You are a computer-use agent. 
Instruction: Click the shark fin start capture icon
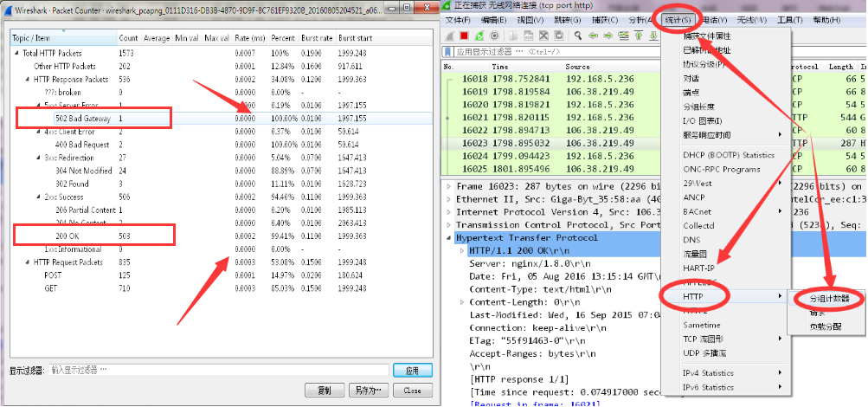click(x=450, y=36)
